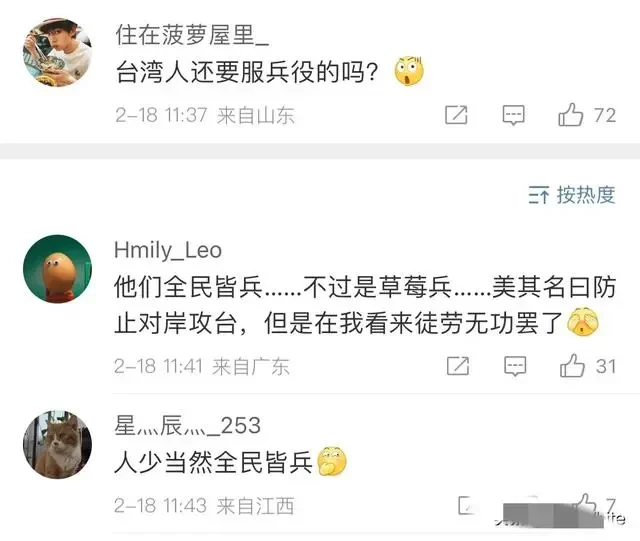
Task: Open reply icon on 住在菠萝屋里_ comment
Action: click(513, 115)
